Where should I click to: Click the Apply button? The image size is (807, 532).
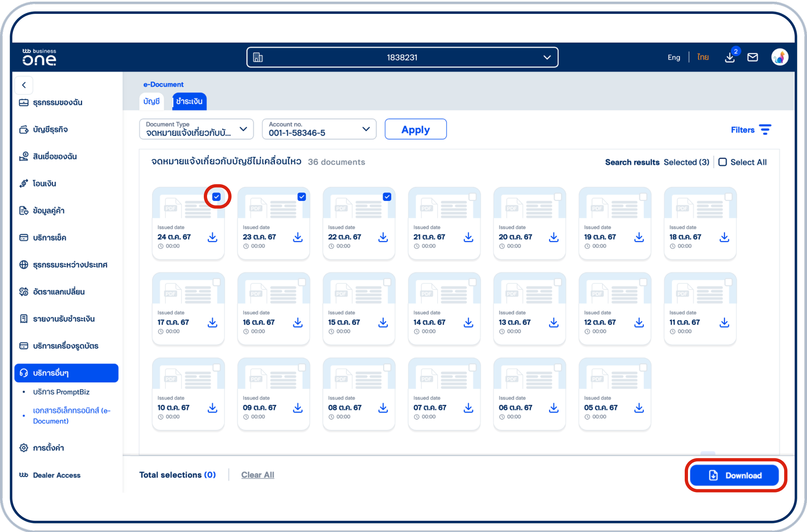tap(415, 129)
